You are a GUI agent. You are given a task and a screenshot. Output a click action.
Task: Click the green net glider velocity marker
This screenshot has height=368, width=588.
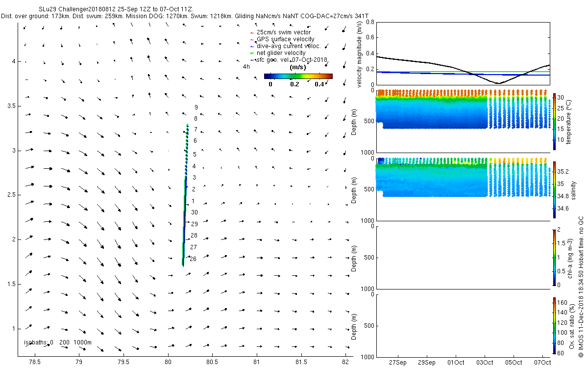251,53
